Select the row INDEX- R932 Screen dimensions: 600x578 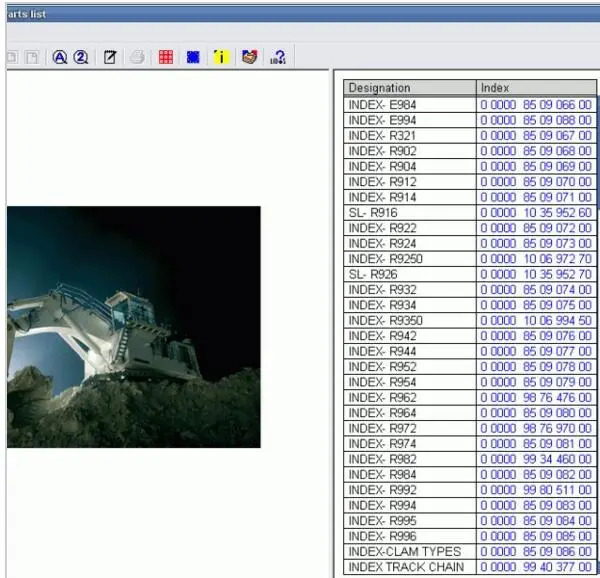470,290
